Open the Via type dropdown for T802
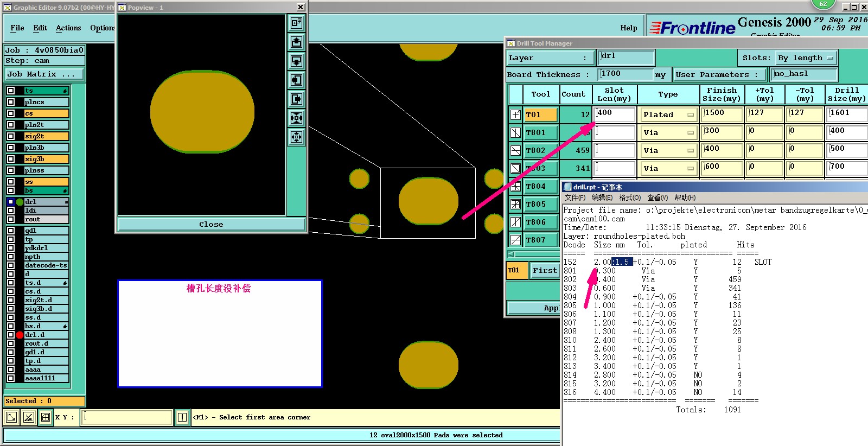Screen dimensions: 868x446 [668, 150]
